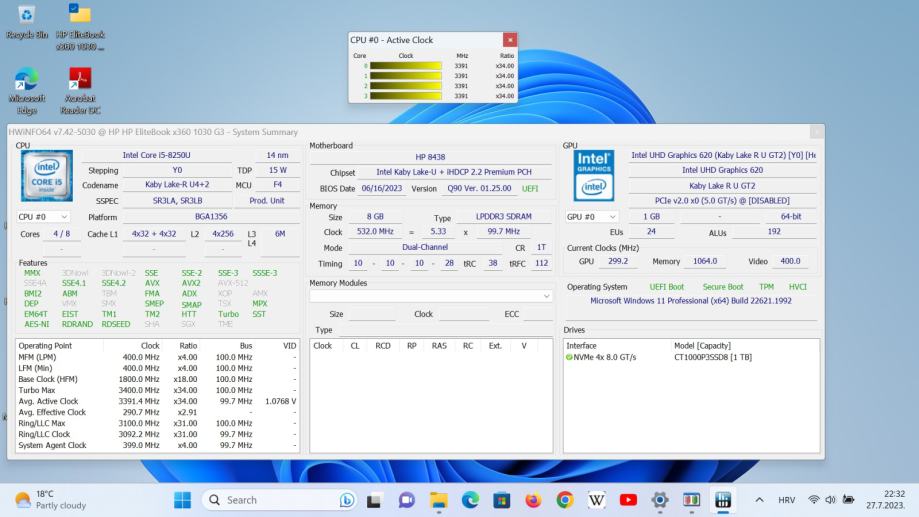Open File Explorer from the taskbar
The image size is (919, 517).
[439, 500]
